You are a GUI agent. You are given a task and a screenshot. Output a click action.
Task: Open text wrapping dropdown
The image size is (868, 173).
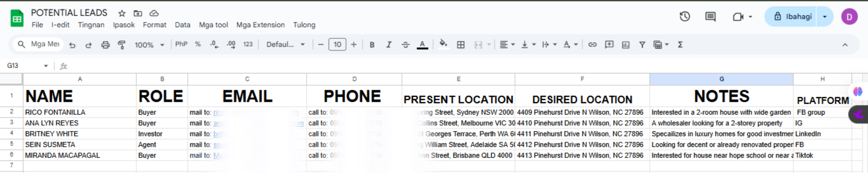point(549,45)
